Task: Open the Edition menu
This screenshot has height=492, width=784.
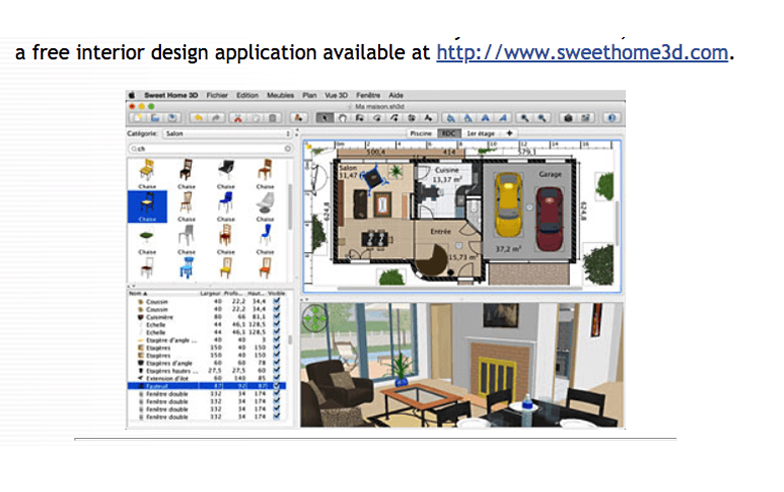Action: [x=248, y=95]
